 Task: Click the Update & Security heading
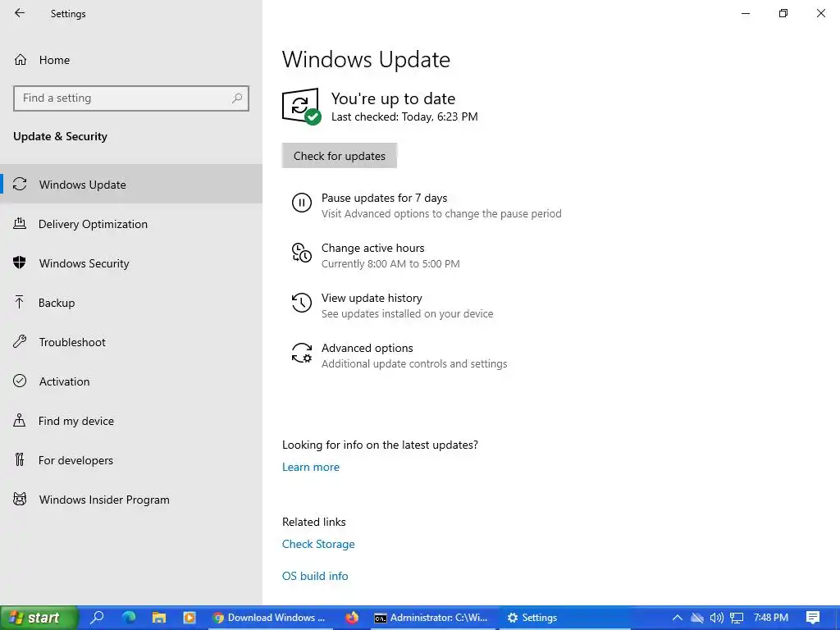(x=60, y=136)
